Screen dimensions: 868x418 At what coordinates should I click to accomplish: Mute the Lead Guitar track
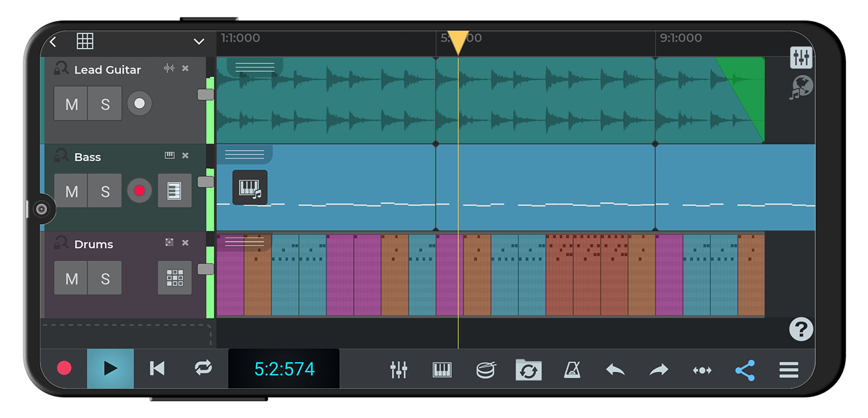tap(71, 103)
